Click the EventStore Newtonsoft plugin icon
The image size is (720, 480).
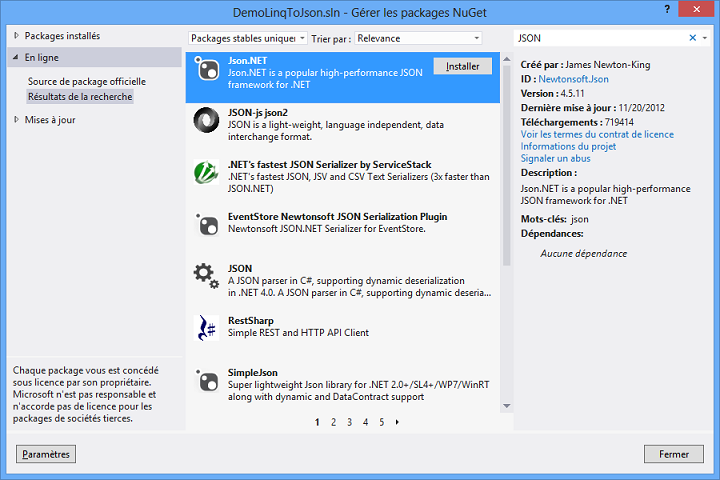[x=207, y=224]
